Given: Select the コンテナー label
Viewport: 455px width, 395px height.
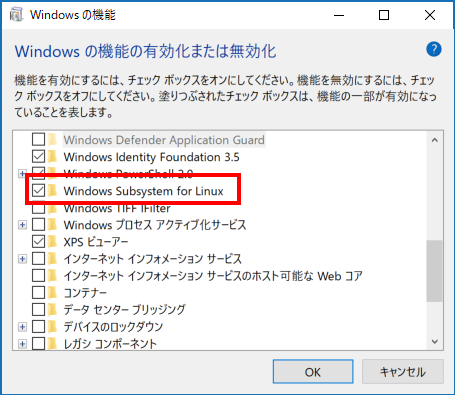Looking at the screenshot, I should 85,293.
